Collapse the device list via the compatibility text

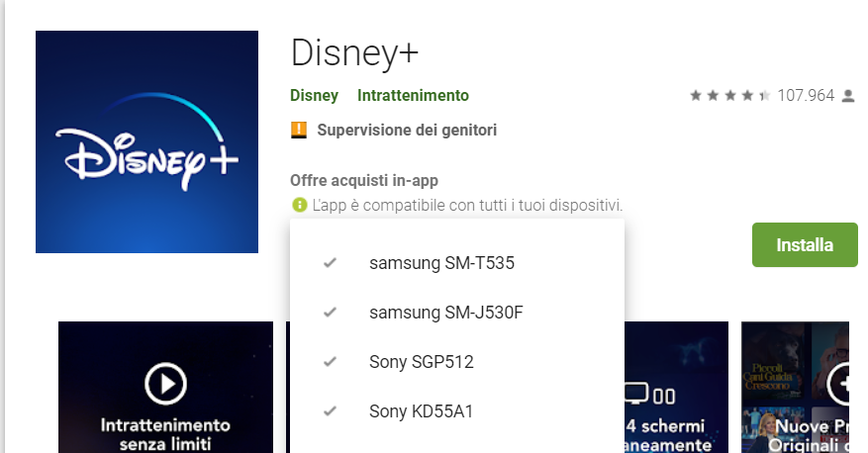(x=466, y=206)
